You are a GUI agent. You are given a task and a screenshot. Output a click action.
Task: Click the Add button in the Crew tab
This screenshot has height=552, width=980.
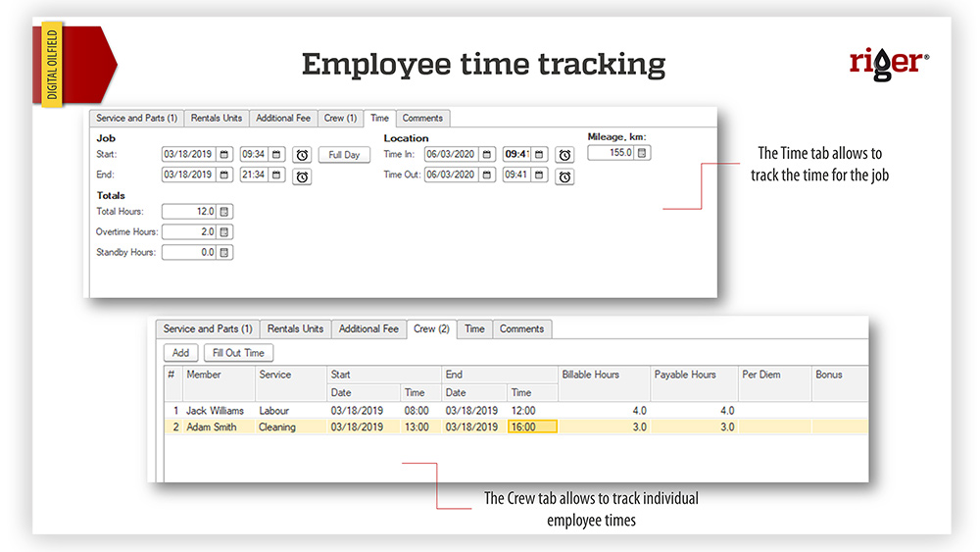(180, 353)
